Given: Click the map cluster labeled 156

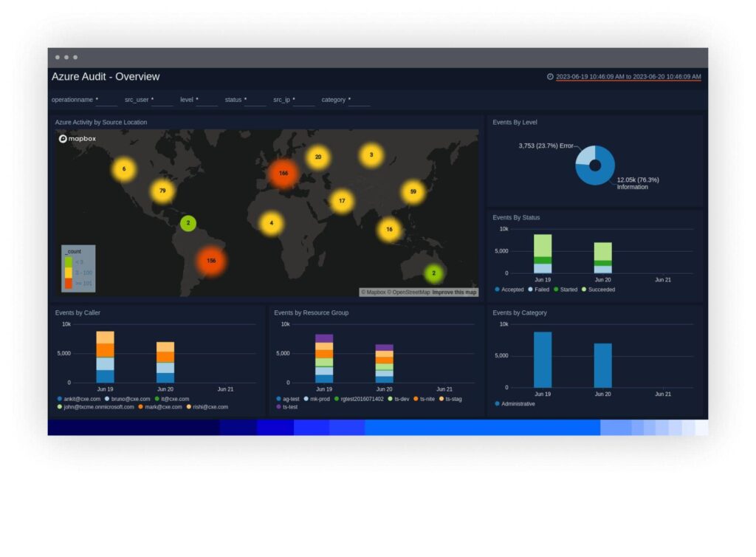Looking at the screenshot, I should point(211,261).
